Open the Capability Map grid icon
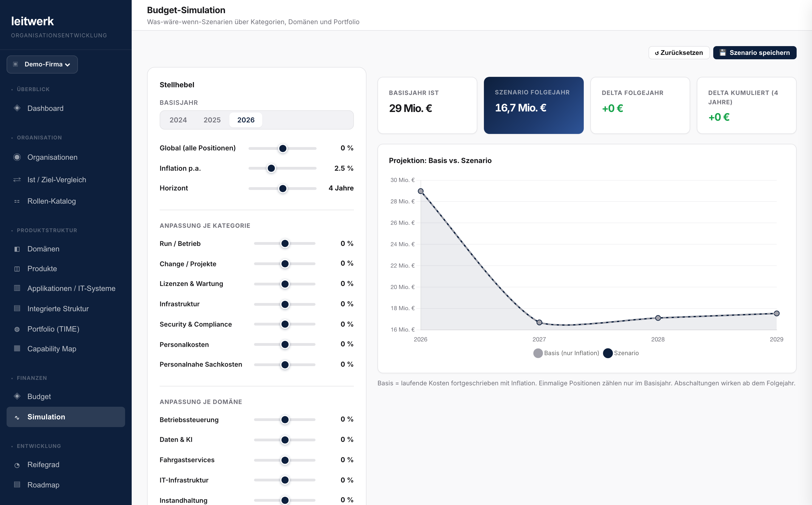Image resolution: width=812 pixels, height=505 pixels. coord(17,348)
